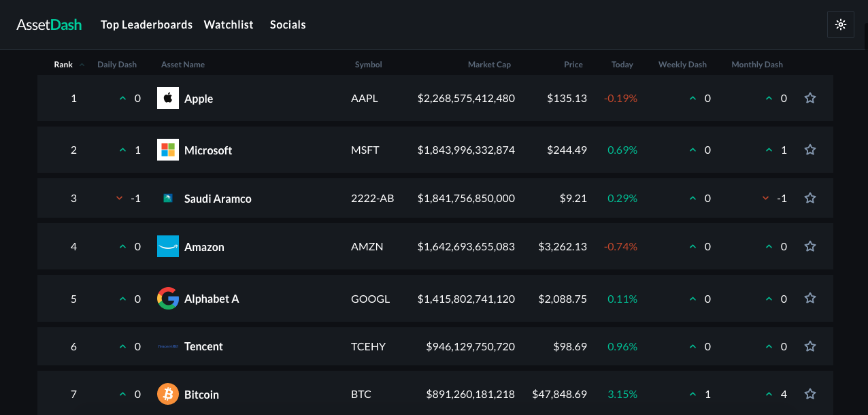This screenshot has width=868, height=415.
Task: Mark Tencent as a favorite
Action: (810, 346)
